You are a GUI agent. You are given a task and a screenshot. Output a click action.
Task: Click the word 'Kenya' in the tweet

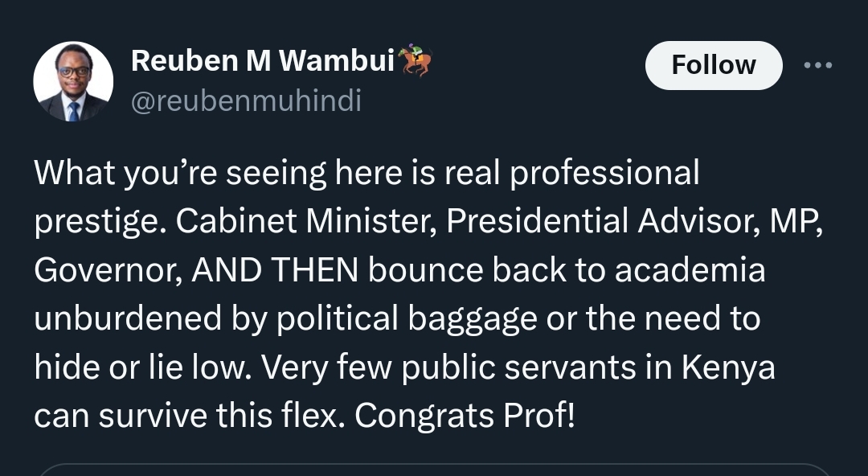[728, 368]
